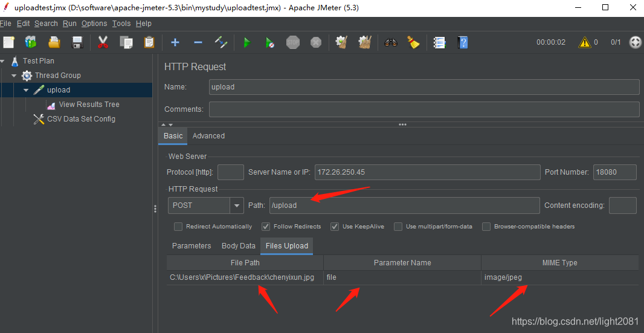
Task: Collapse the upload sampler tree node
Action: pos(27,90)
